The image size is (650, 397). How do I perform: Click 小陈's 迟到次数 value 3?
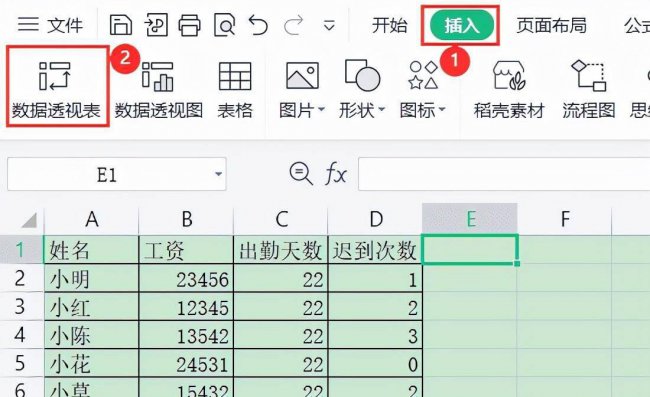click(x=376, y=335)
